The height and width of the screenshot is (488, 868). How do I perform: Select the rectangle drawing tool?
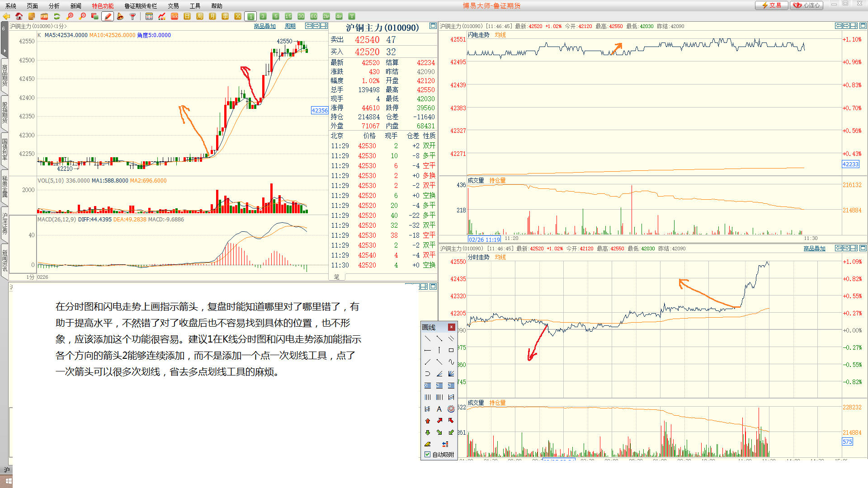click(x=451, y=350)
